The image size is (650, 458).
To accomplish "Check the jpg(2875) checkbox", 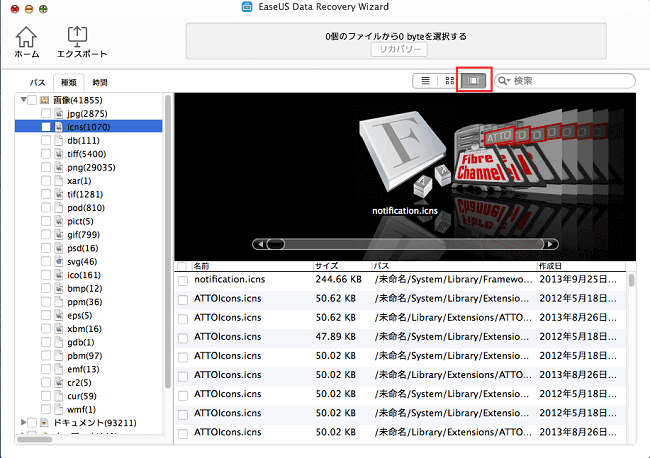I will [46, 114].
